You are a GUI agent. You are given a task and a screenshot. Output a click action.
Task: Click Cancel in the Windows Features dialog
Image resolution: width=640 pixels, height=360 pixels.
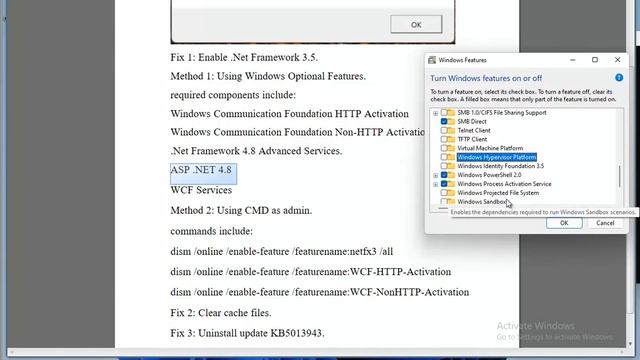605,223
